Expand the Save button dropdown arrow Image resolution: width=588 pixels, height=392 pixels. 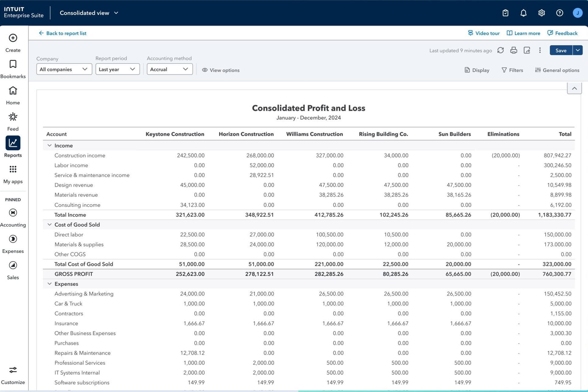(x=577, y=50)
